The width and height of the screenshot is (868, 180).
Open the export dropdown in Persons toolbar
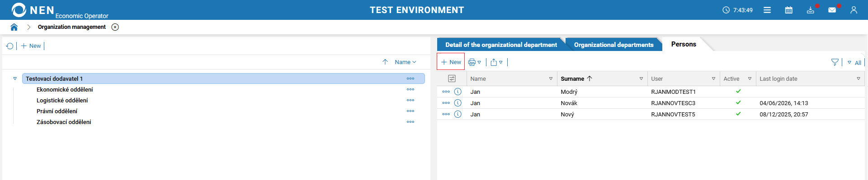tap(496, 62)
